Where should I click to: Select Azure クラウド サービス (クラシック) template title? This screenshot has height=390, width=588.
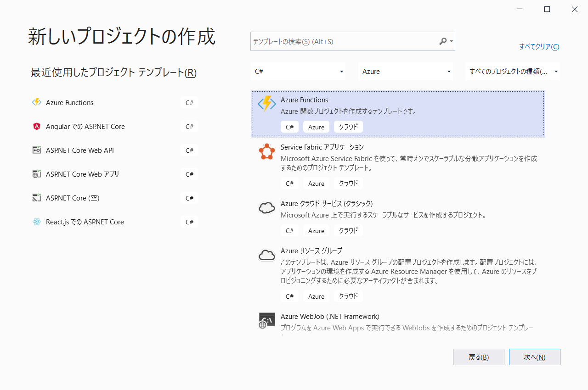[327, 204]
